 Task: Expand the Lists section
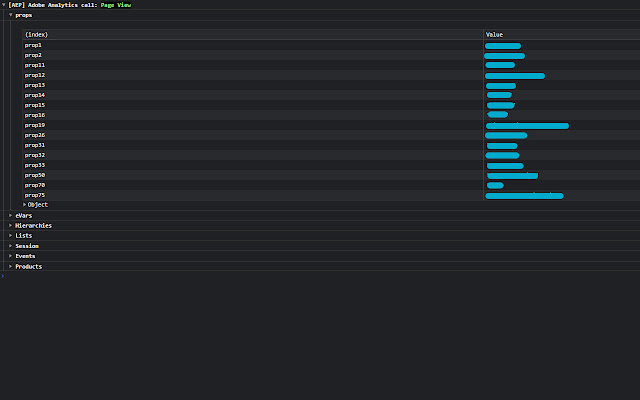11,236
